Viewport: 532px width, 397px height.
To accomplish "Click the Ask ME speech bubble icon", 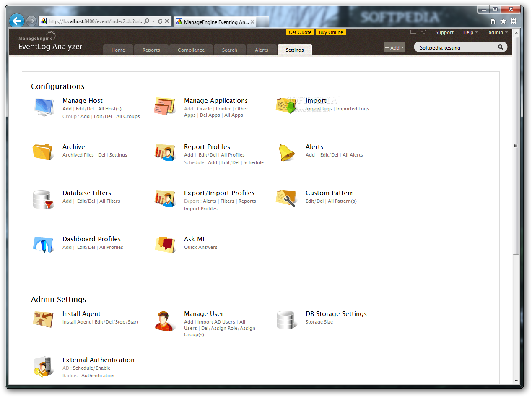I will 165,245.
